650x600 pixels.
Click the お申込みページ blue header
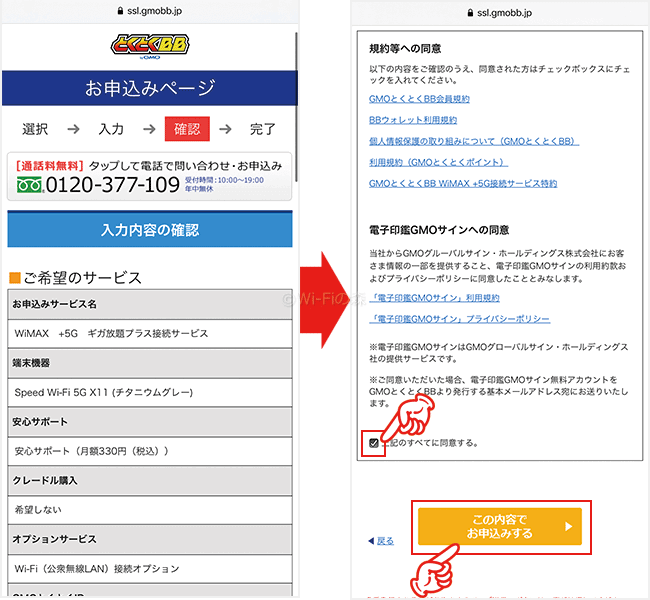(150, 88)
